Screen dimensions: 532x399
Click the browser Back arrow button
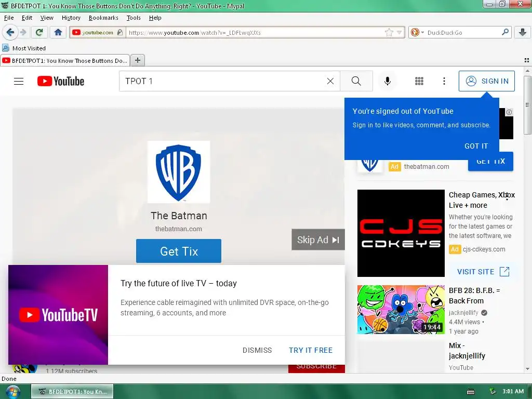(x=10, y=33)
